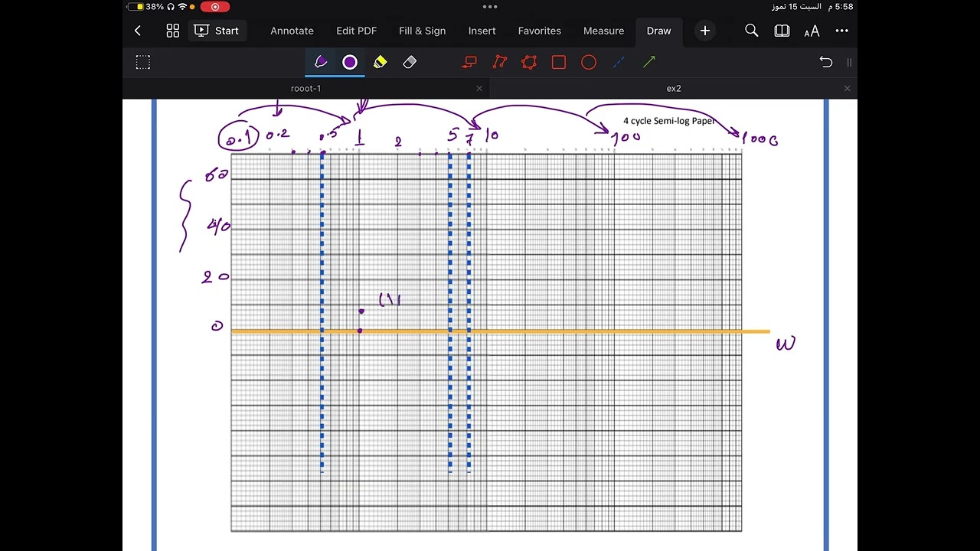The width and height of the screenshot is (980, 551).
Task: Select the green arrow tool
Action: tap(648, 62)
